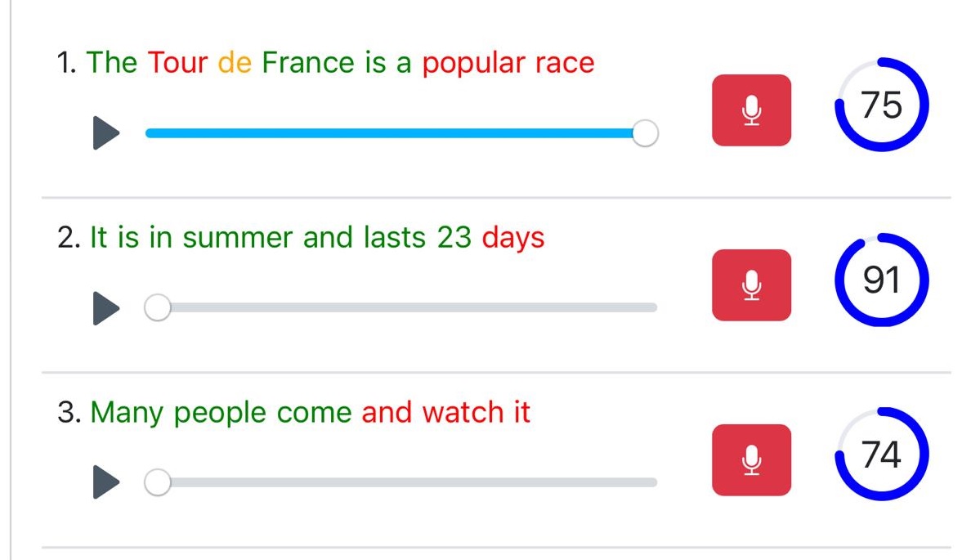980x560 pixels.
Task: Tap the red word 'days' in sentence 2
Action: (x=512, y=239)
